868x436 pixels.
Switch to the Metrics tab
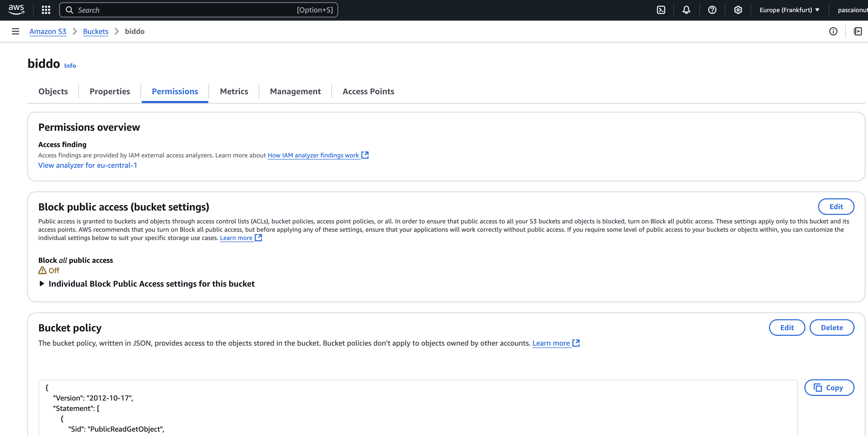click(234, 91)
